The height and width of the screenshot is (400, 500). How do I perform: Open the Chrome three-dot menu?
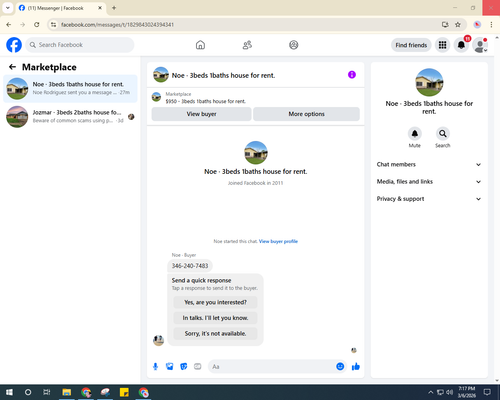pos(491,25)
